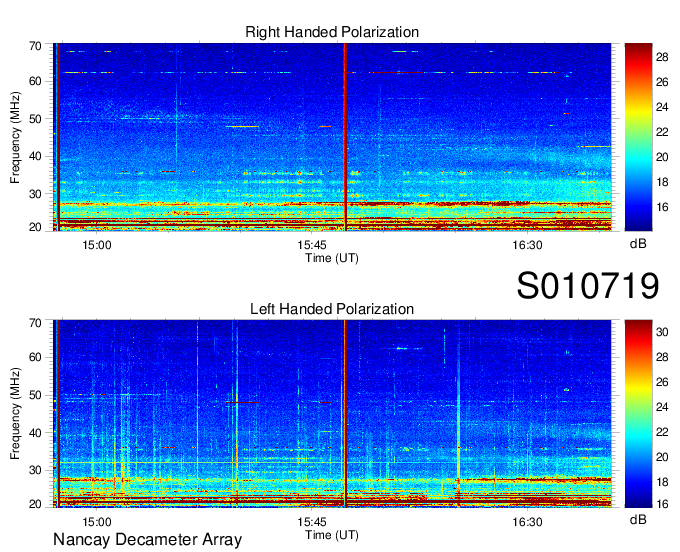
Task: Click the 16 dB value on the bottom colorbar
Action: click(x=662, y=504)
